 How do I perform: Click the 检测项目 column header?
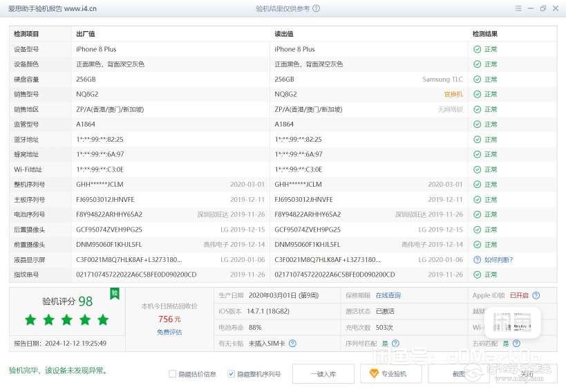click(26, 34)
